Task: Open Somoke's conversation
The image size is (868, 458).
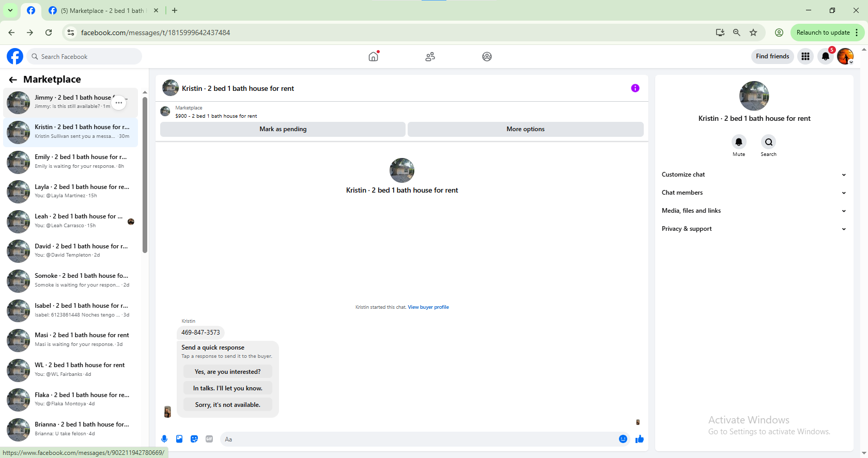Action: (x=71, y=280)
